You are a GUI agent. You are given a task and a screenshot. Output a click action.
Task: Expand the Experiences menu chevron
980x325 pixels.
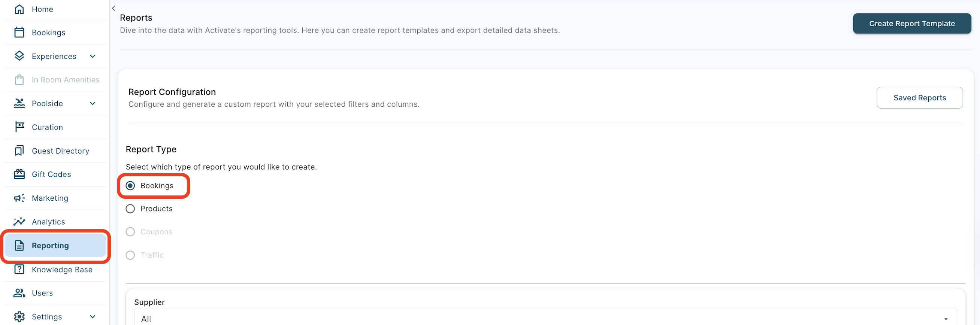coord(93,56)
